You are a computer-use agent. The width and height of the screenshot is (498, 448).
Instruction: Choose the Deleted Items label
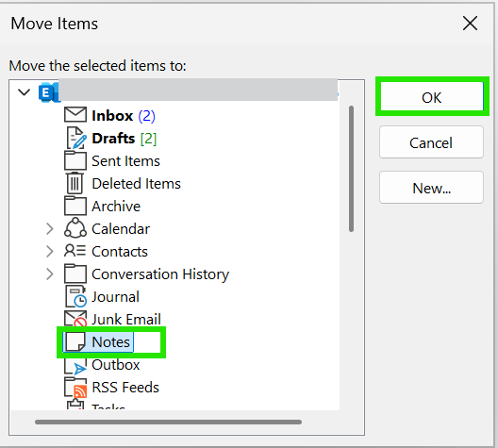(136, 184)
